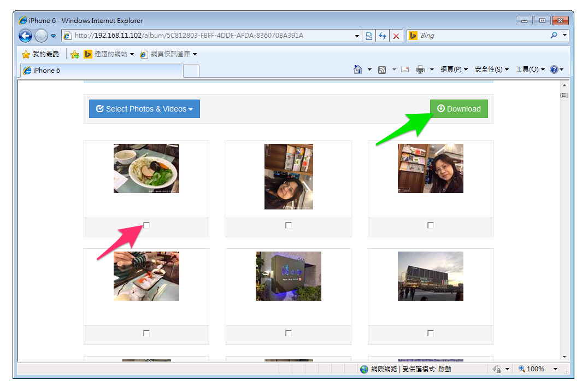Image resolution: width=588 pixels, height=391 pixels.
Task: Click the browser forward arrow button
Action: pyautogui.click(x=41, y=36)
